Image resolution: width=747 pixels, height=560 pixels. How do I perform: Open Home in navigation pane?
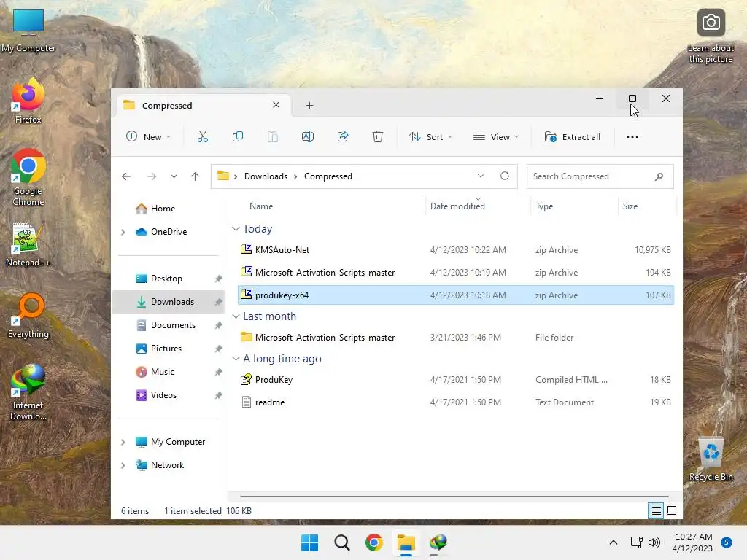click(x=163, y=209)
